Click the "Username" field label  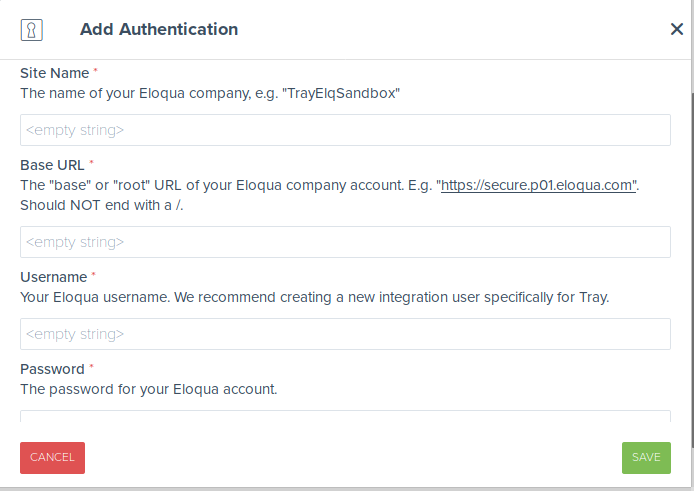[x=54, y=276]
